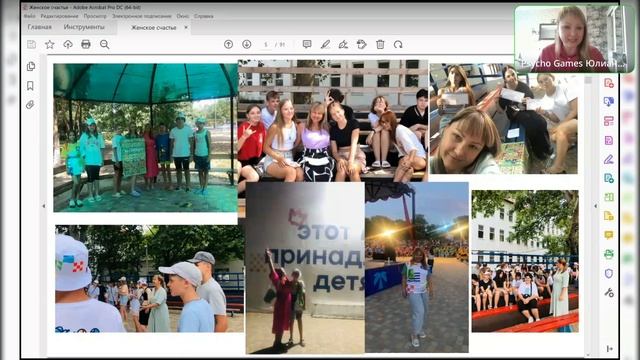This screenshot has width=640, height=360.
Task: Open the pink Edit PDF tool
Action: click(609, 121)
